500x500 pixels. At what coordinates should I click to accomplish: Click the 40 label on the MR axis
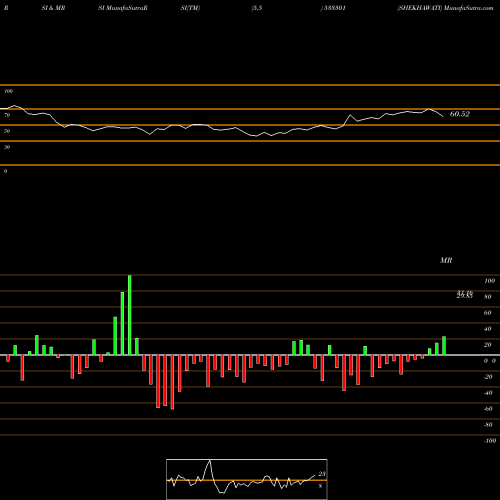click(488, 329)
